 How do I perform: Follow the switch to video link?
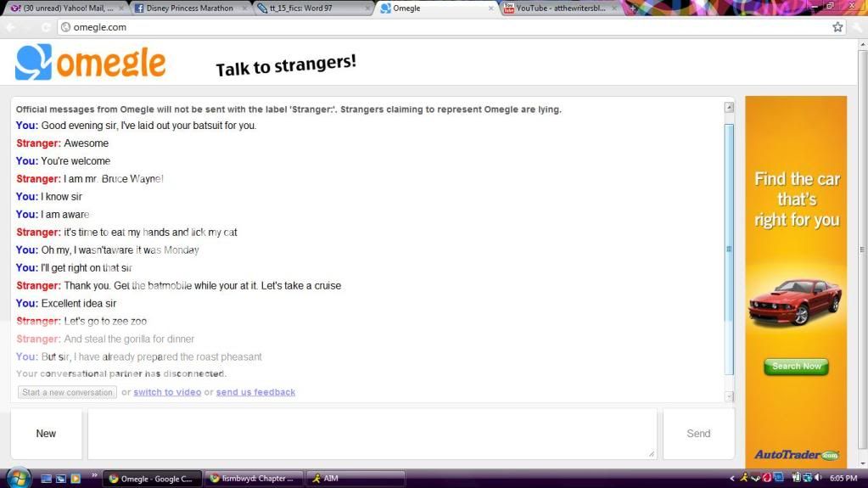[x=167, y=392]
